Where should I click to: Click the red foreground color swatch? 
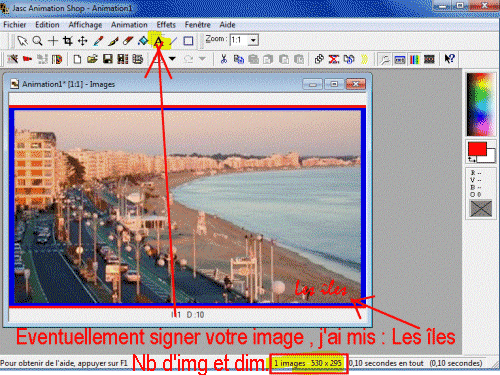tap(477, 149)
